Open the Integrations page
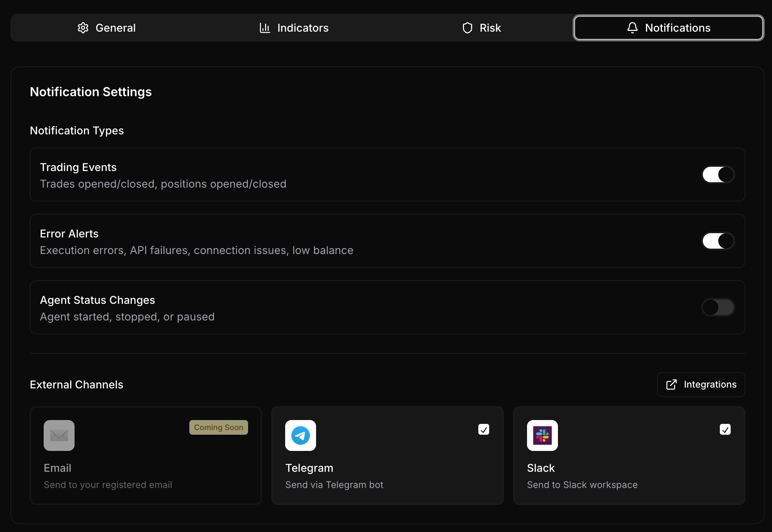772x532 pixels. [701, 384]
